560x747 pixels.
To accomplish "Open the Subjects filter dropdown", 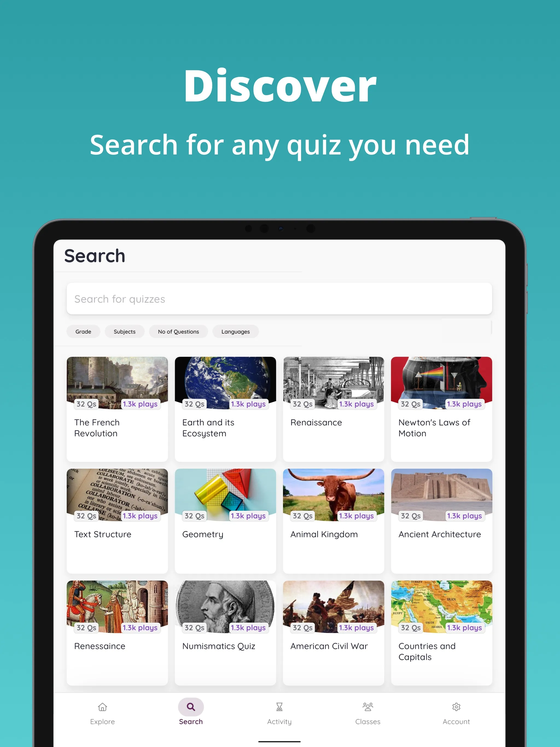I will 125,332.
